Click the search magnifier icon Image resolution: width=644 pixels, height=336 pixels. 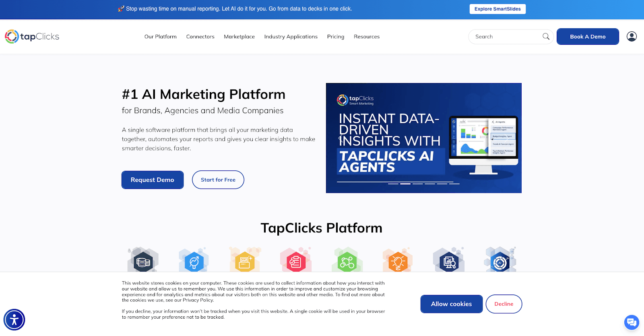546,37
